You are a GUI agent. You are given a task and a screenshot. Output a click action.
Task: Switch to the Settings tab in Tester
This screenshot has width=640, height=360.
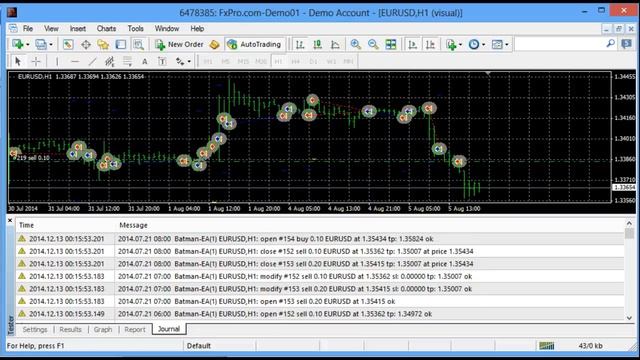[35, 329]
